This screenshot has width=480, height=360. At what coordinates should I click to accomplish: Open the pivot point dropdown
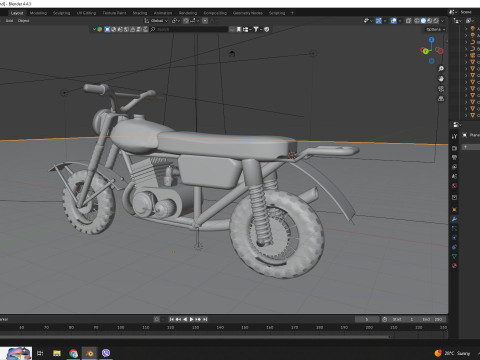click(x=176, y=21)
